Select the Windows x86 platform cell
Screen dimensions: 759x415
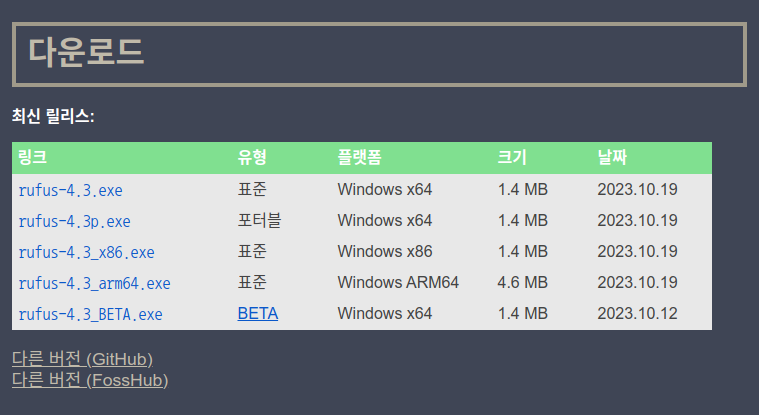click(x=385, y=251)
